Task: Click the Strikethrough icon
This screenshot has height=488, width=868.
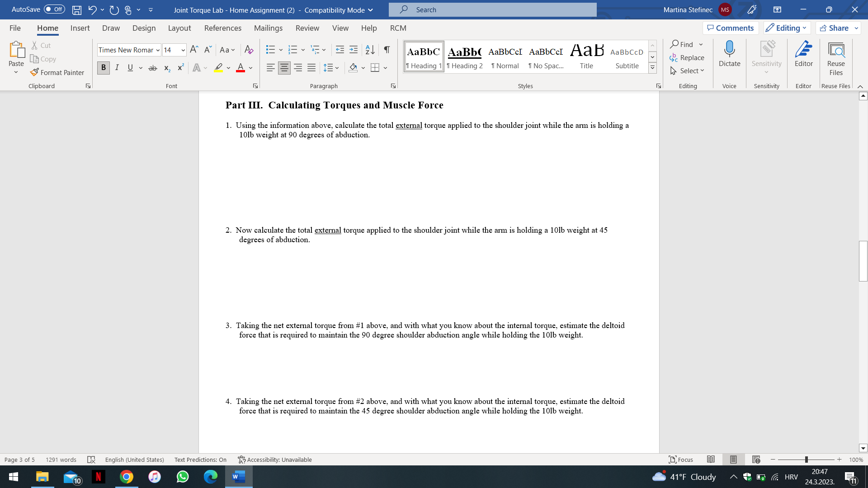Action: [153, 68]
